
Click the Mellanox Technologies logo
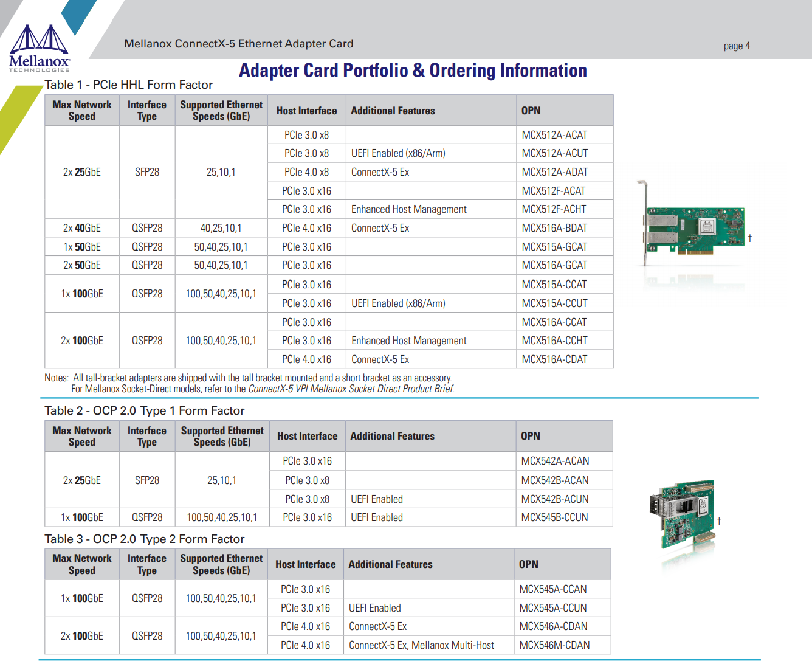pyautogui.click(x=40, y=49)
